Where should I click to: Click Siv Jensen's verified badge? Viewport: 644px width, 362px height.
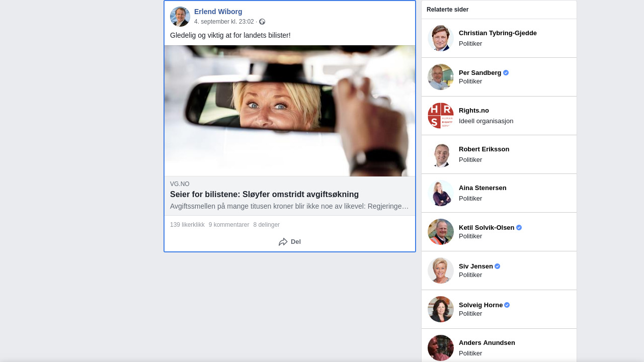[497, 266]
